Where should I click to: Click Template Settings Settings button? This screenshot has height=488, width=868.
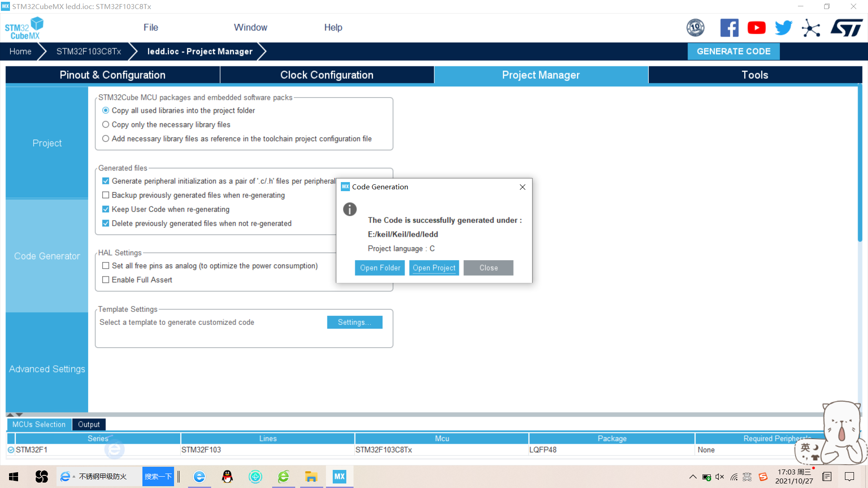pos(355,322)
